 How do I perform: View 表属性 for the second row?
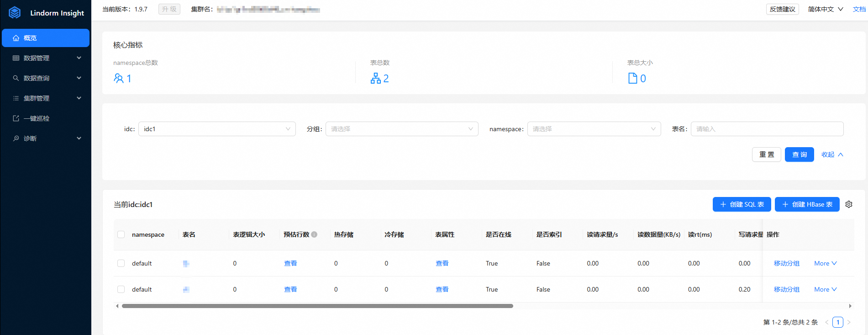point(442,289)
